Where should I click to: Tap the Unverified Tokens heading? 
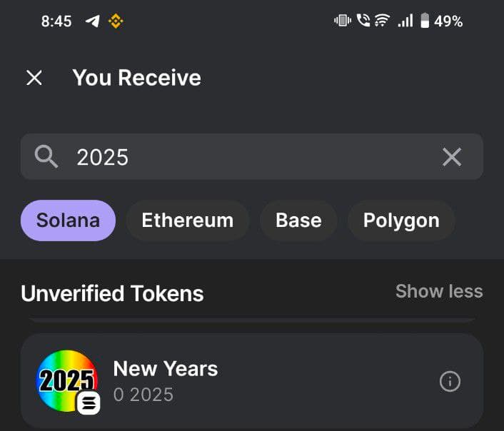tap(112, 293)
